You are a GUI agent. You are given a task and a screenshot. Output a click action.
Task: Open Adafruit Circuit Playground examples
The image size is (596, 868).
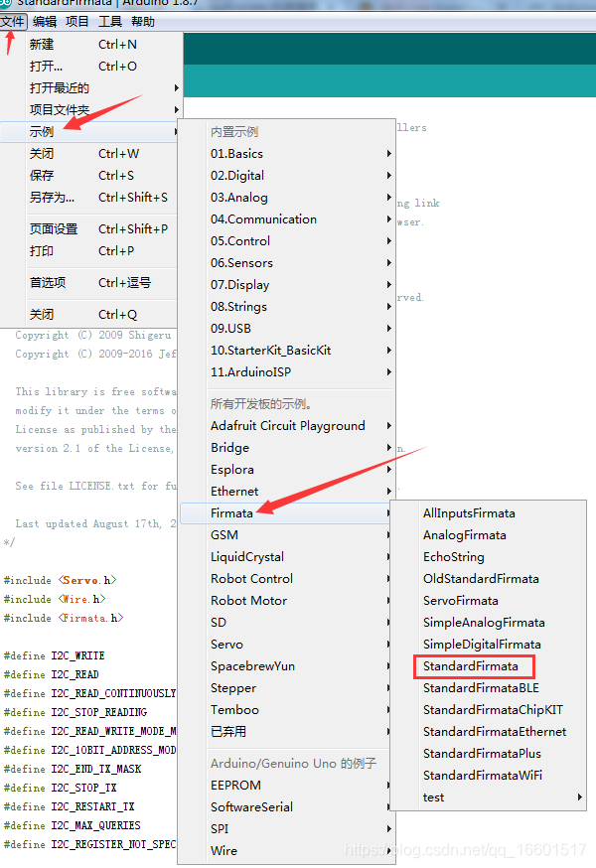click(288, 426)
